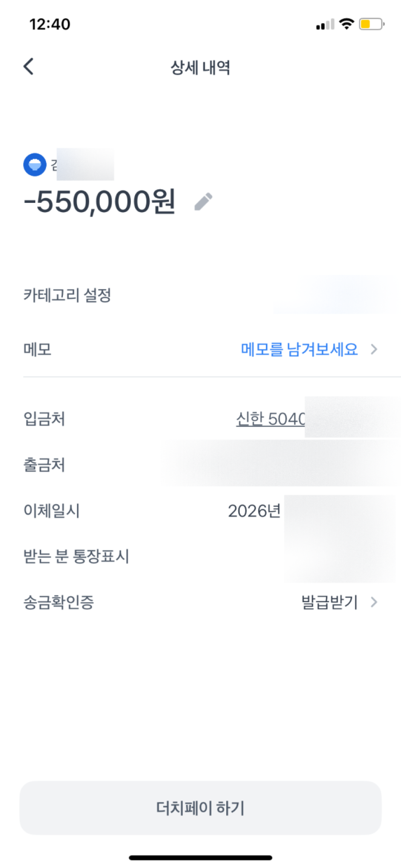Screen dimensions: 401x868
Task: Tap the back arrow icon
Action: (28, 67)
